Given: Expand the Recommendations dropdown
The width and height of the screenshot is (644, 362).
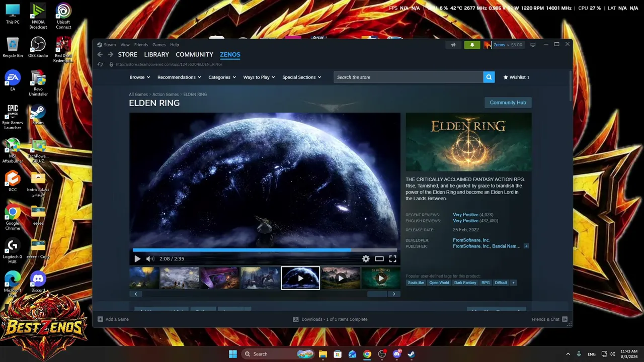Looking at the screenshot, I should tap(179, 77).
